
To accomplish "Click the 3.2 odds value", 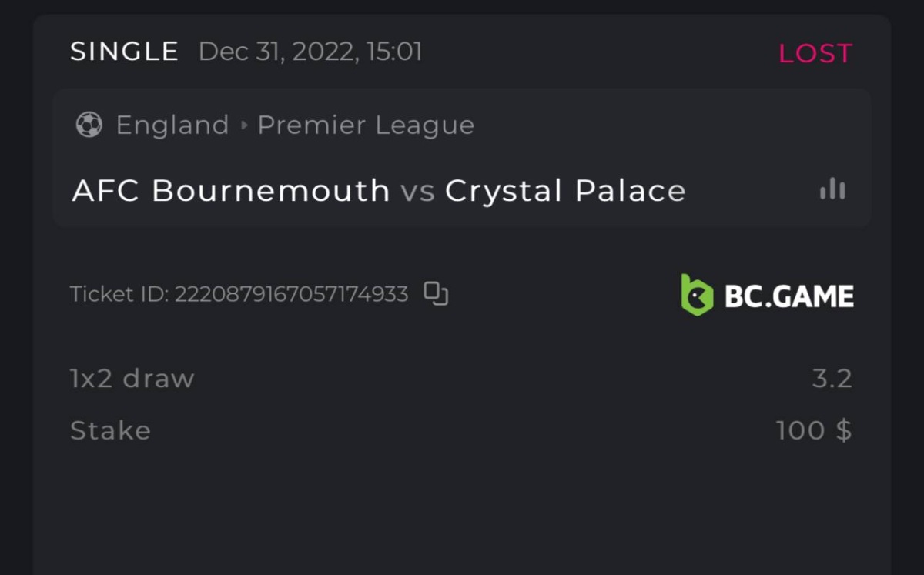I will tap(832, 379).
